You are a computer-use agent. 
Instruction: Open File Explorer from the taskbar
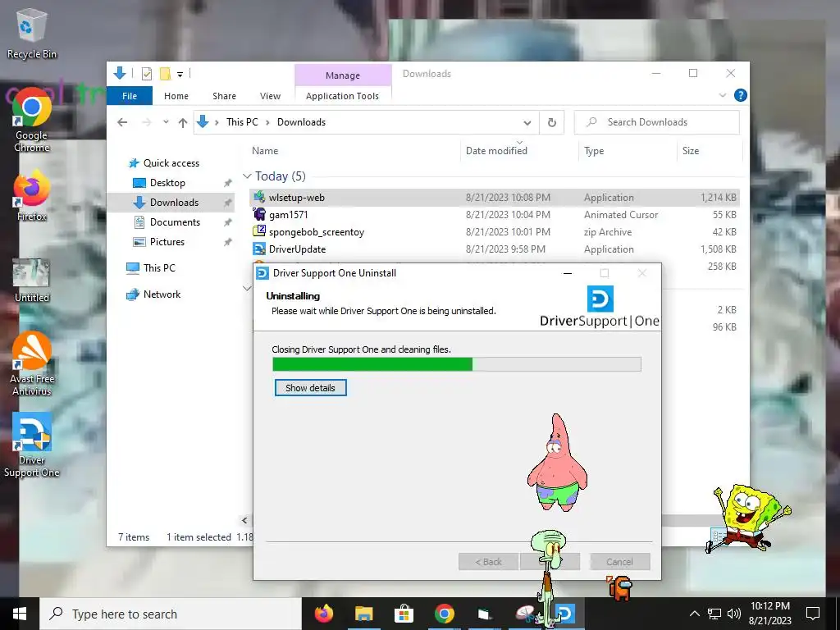pos(363,614)
